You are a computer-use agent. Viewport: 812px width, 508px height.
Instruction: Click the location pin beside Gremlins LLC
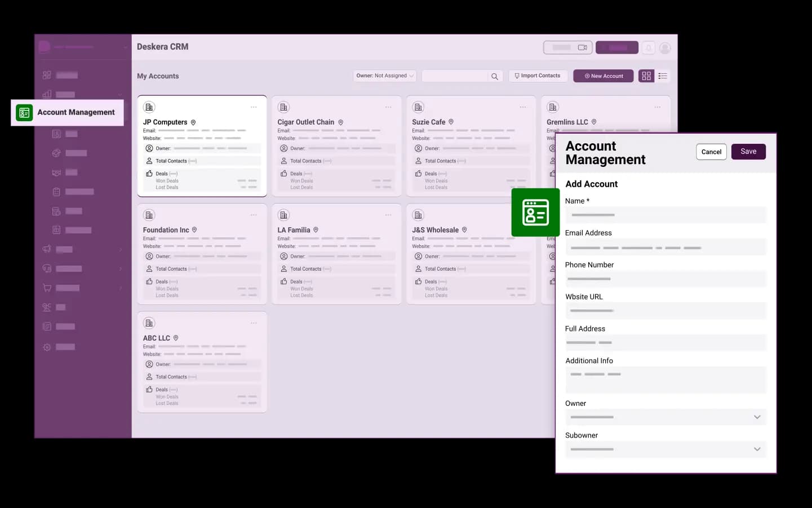594,122
